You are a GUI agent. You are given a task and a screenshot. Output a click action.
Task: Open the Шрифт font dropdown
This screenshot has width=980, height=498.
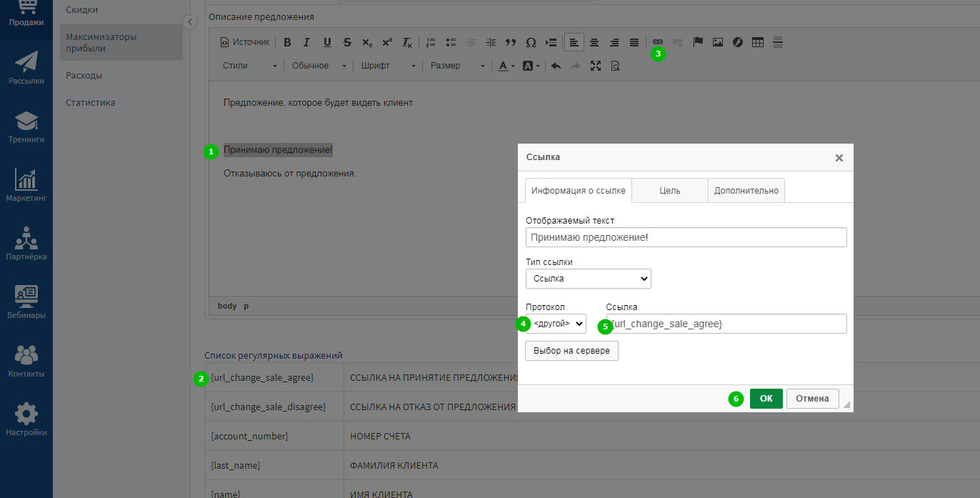[x=388, y=66]
